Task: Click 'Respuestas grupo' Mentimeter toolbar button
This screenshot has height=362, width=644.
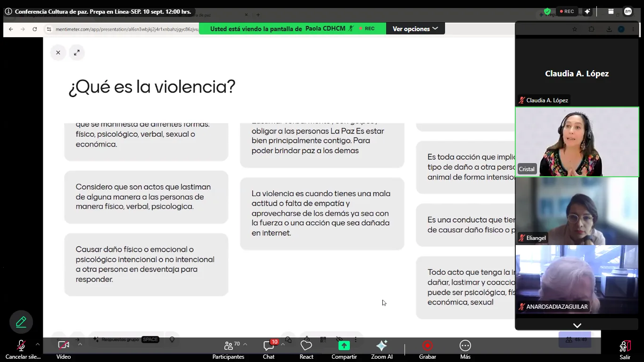Action: tap(125, 339)
